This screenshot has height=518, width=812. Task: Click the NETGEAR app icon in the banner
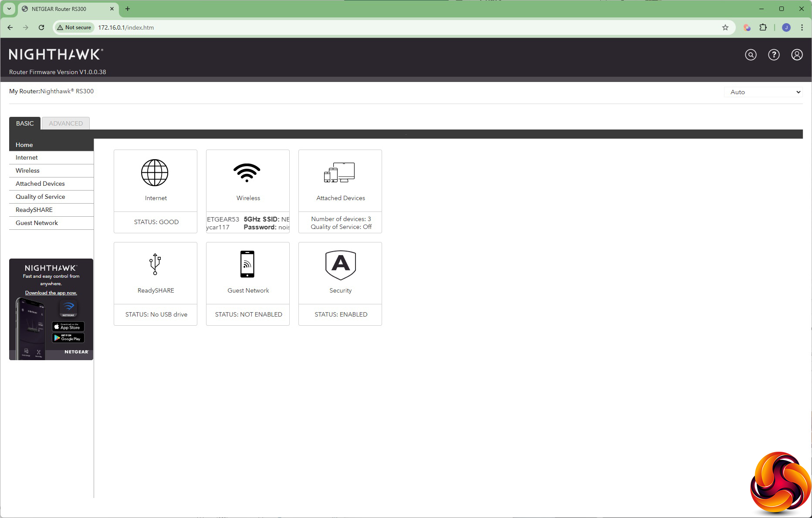coord(68,308)
